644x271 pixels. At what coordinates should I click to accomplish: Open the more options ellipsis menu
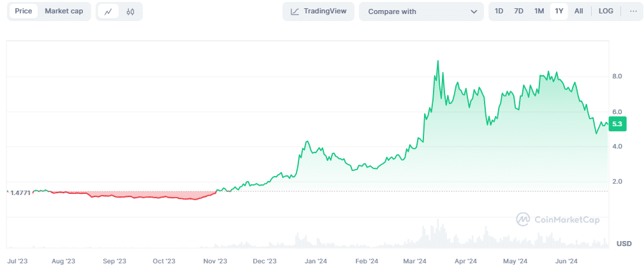point(633,11)
